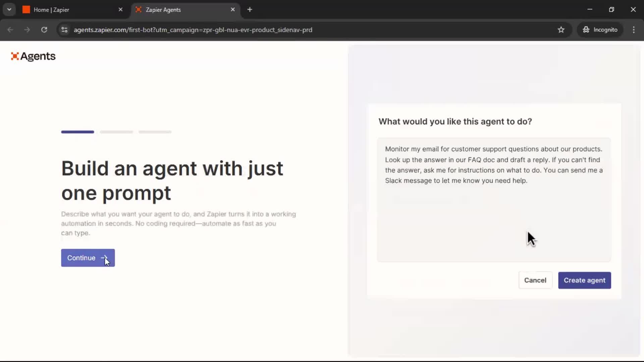The height and width of the screenshot is (362, 644).
Task: Select the second onboarding progress step
Action: click(116, 132)
